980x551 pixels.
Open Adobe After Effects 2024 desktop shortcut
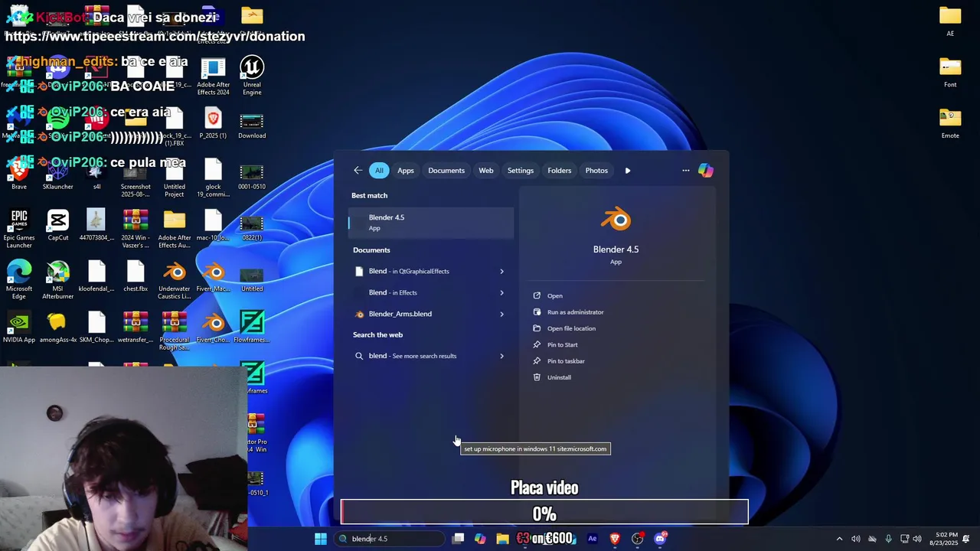point(213,75)
